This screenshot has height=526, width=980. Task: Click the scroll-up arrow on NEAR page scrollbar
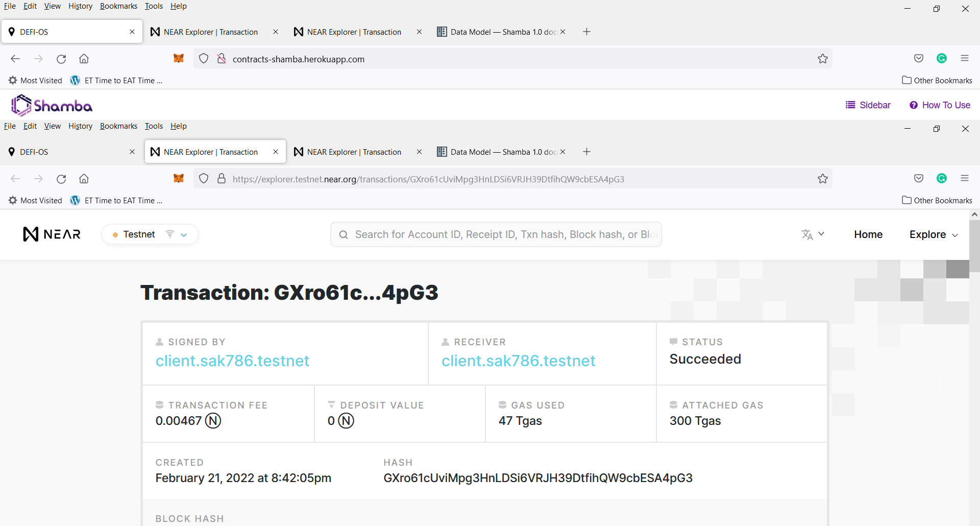pos(974,214)
